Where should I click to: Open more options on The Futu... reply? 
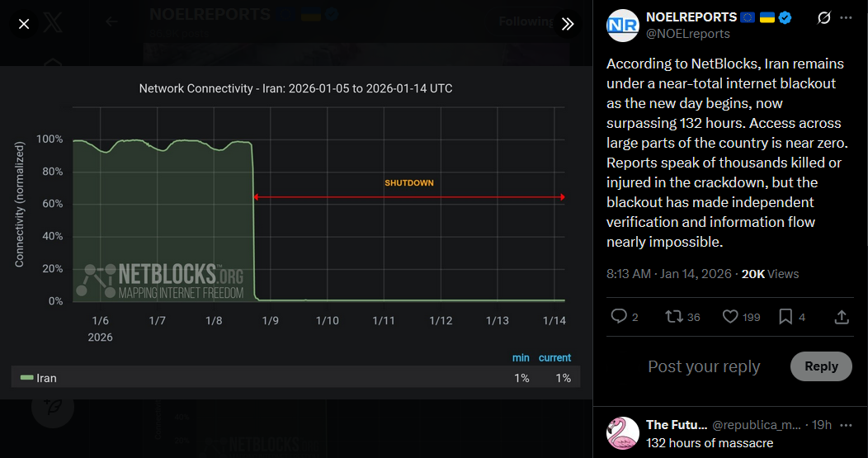click(x=846, y=425)
